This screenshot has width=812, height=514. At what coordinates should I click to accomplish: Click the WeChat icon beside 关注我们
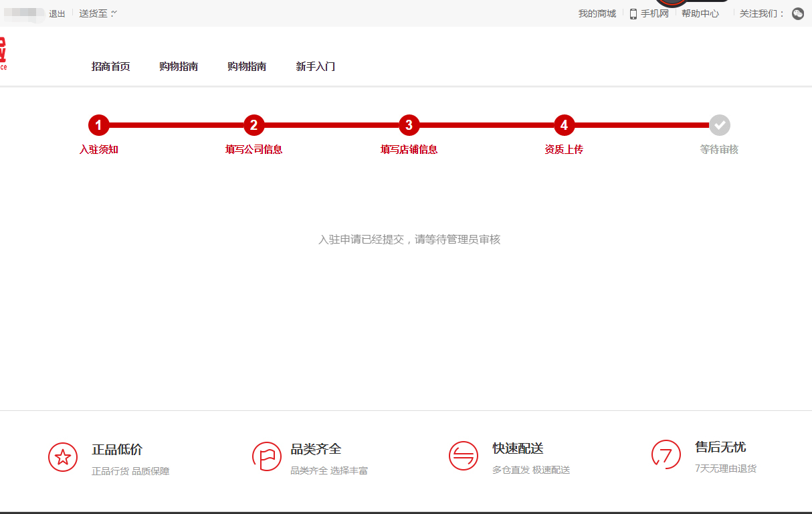[797, 13]
